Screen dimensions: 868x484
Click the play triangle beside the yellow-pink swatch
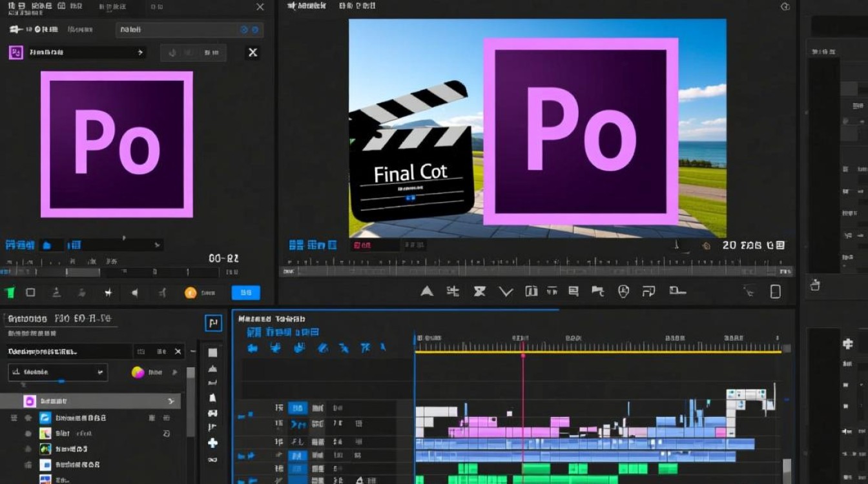coord(175,372)
